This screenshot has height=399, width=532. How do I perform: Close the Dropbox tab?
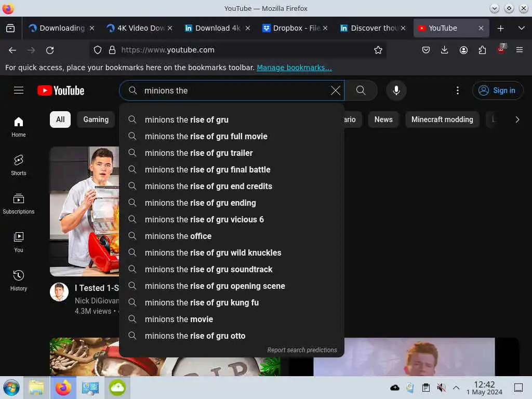point(325,28)
